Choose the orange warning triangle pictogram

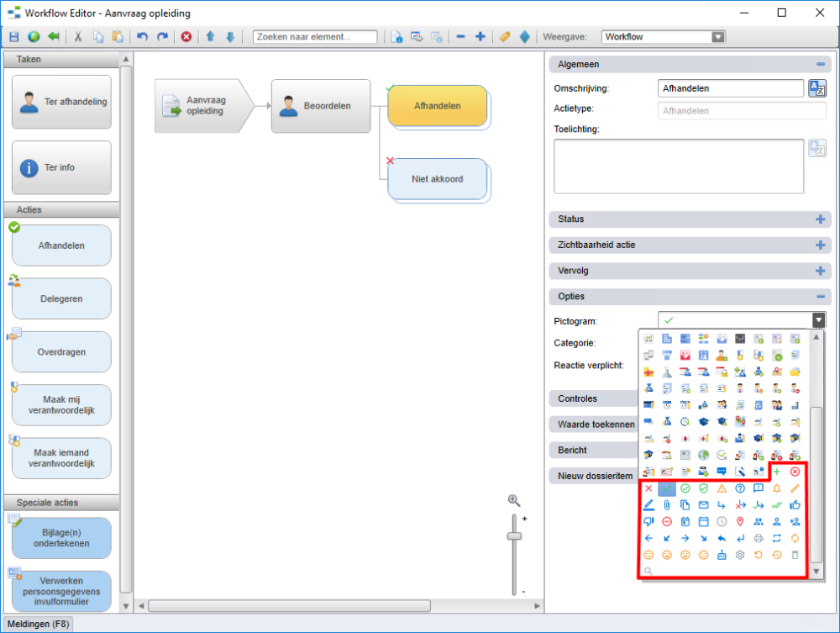721,488
